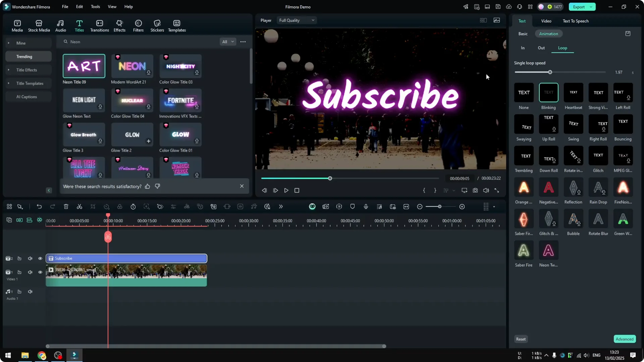
Task: Delete the selected clip with the trash icon
Action: (66, 206)
